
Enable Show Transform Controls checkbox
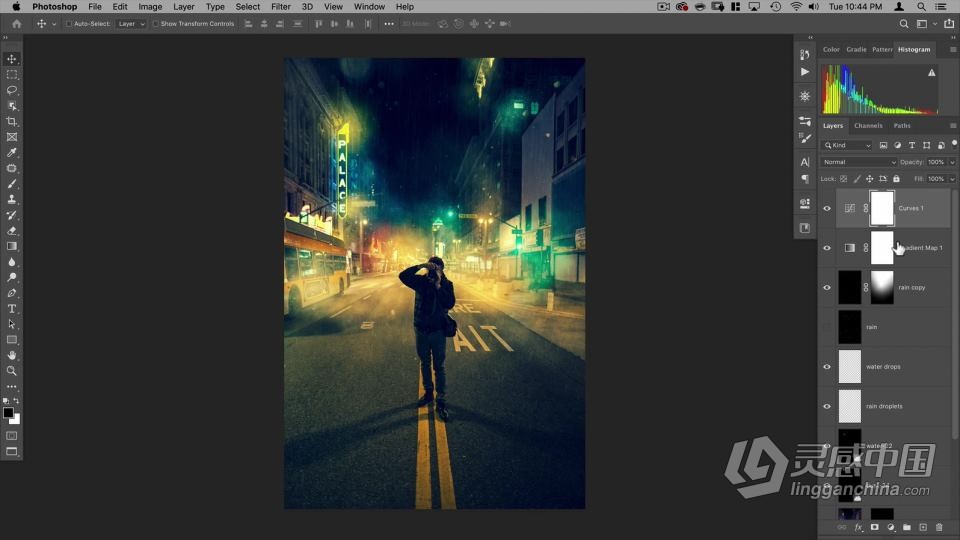coord(156,23)
